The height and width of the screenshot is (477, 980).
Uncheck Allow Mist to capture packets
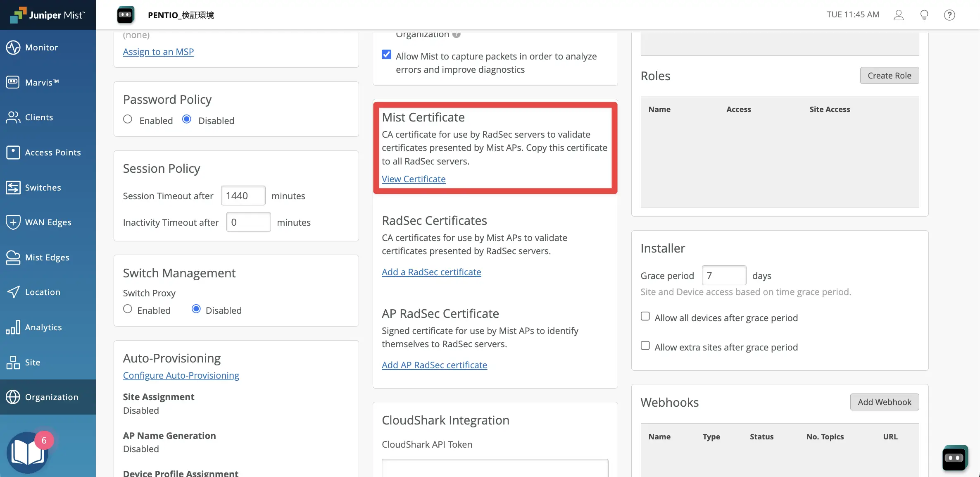[x=386, y=55]
